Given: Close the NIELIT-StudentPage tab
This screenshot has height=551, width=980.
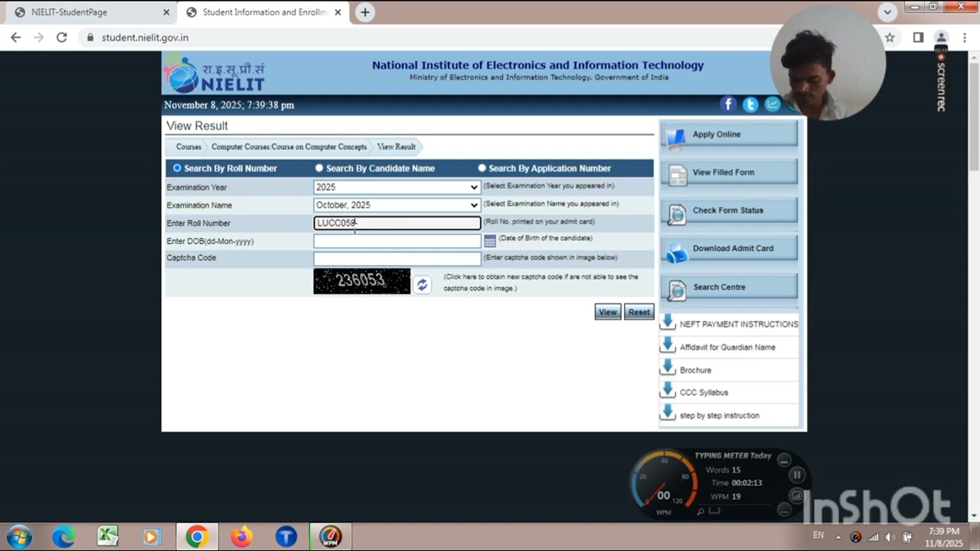Looking at the screenshot, I should click(x=166, y=12).
